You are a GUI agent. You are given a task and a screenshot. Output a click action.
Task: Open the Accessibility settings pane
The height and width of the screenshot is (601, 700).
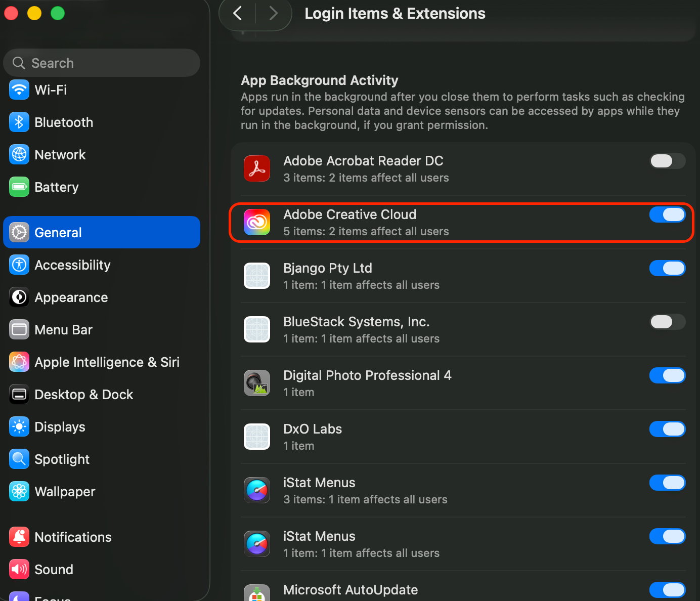tap(72, 265)
